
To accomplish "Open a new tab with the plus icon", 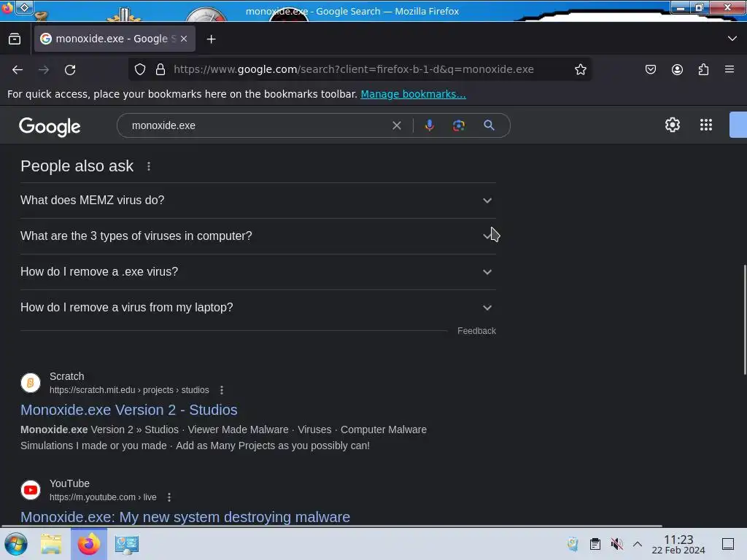I will point(211,39).
